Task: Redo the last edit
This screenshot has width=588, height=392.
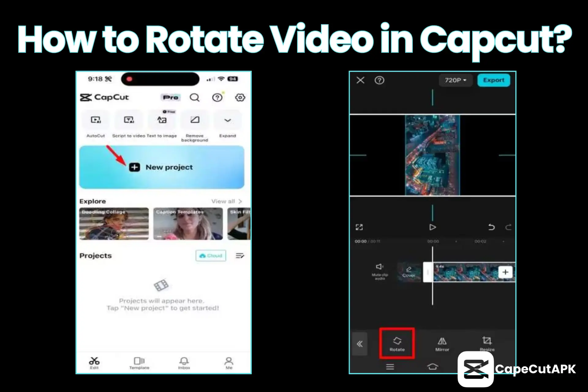Action: 508,227
